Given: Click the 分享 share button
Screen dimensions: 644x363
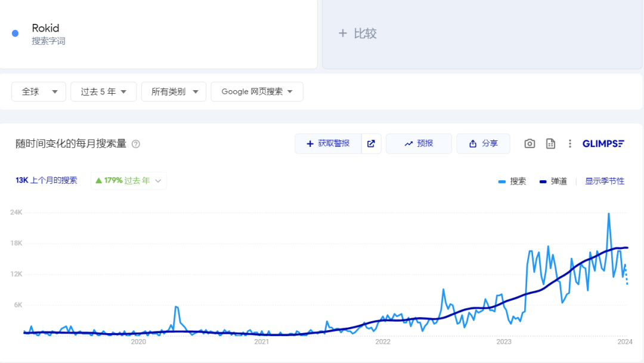Looking at the screenshot, I should tap(483, 143).
